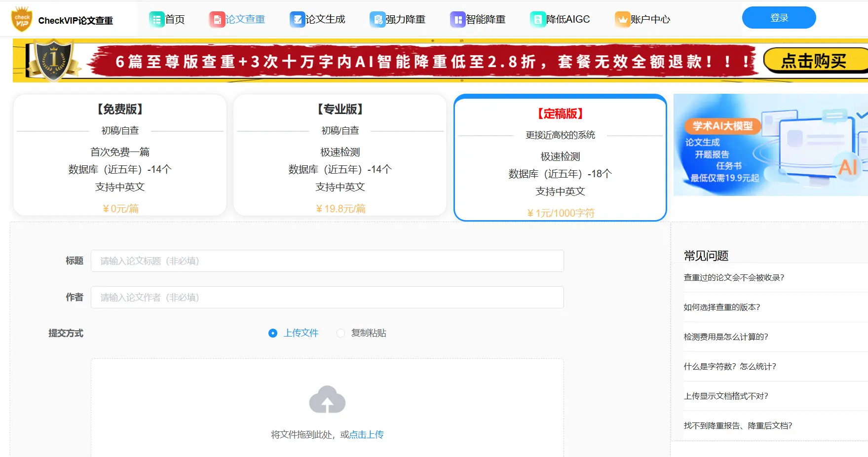Screen dimensions: 868x457
Task: Click the blue 论文生成 pencil icon
Action: tap(297, 20)
